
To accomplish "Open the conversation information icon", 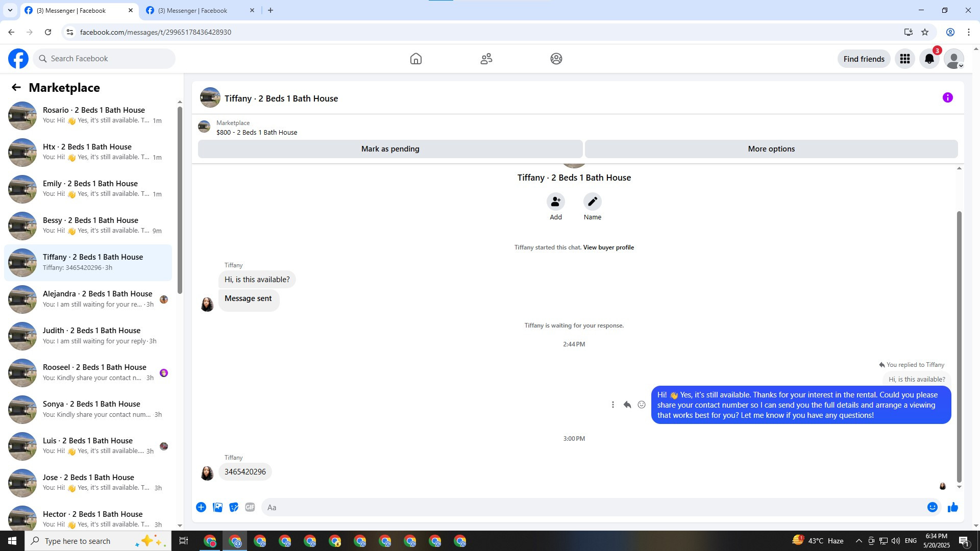I will coord(947,98).
